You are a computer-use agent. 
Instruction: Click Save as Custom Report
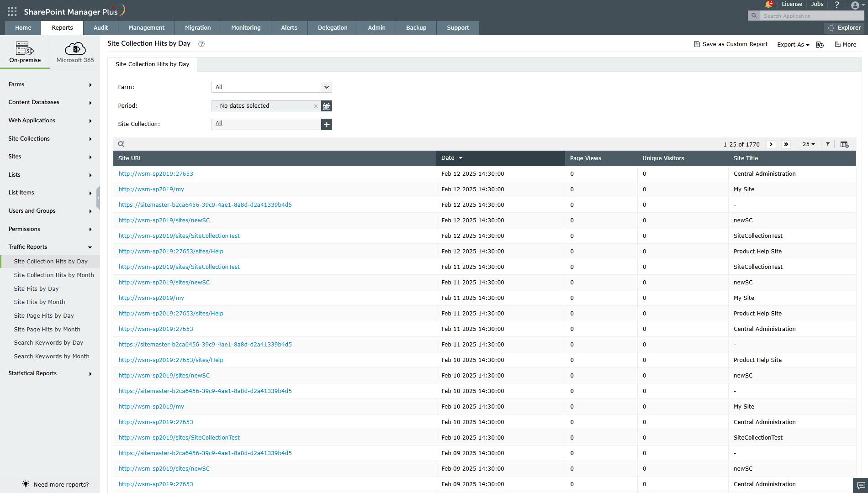731,44
